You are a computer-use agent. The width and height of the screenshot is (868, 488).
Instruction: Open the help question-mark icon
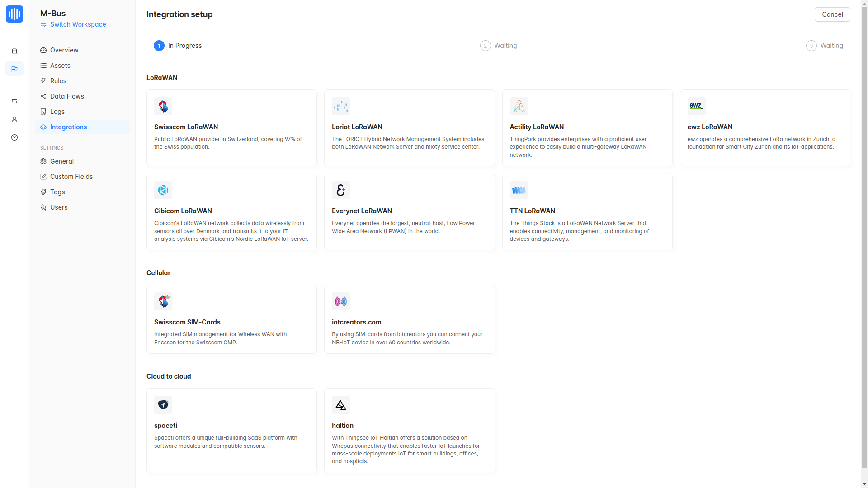tap(14, 137)
